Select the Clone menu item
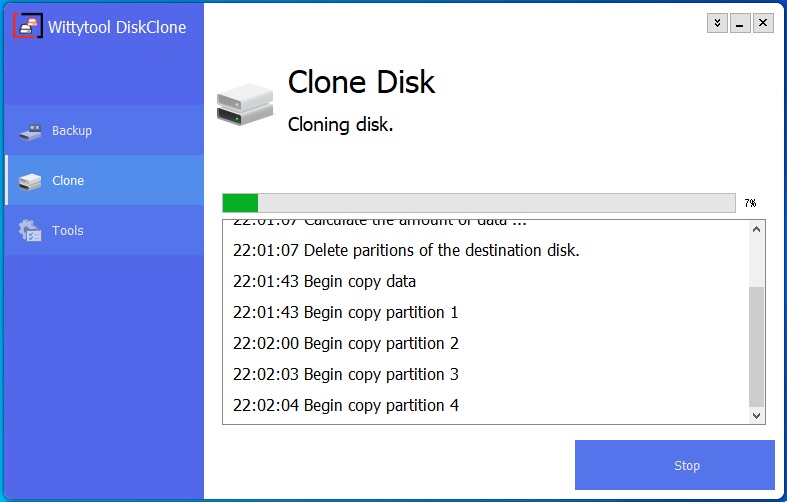 104,180
